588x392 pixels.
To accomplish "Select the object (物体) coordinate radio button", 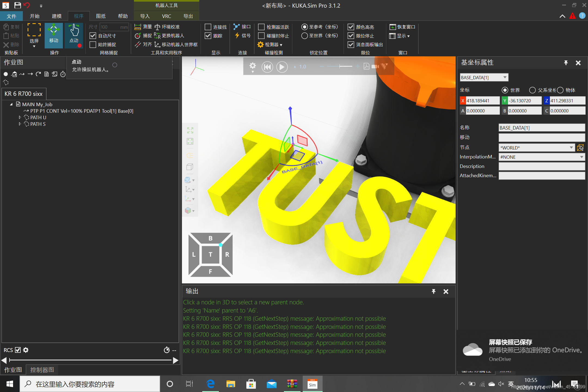I will coord(560,90).
